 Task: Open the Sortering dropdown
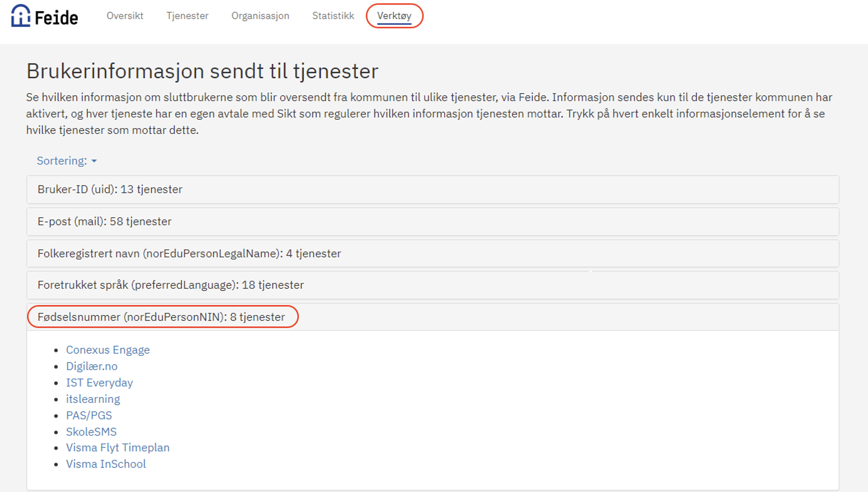coord(67,161)
